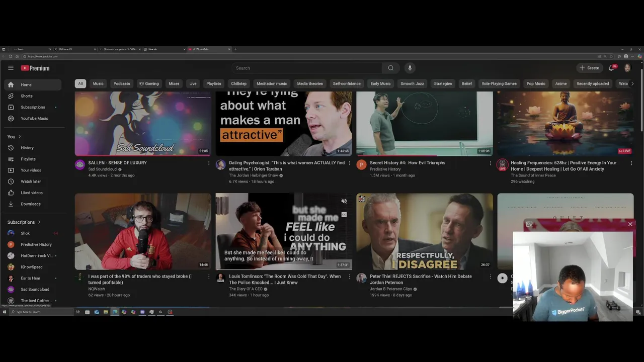
Task: Open the YouTube account avatar menu
Action: click(627, 68)
